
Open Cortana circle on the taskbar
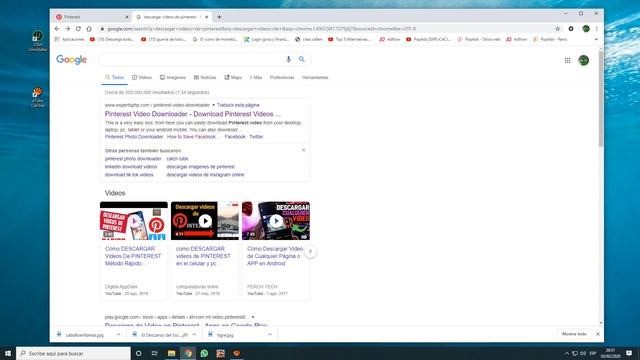[x=138, y=353]
